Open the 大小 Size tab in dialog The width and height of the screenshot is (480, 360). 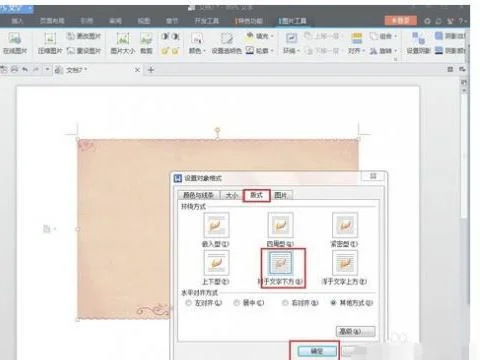click(232, 195)
